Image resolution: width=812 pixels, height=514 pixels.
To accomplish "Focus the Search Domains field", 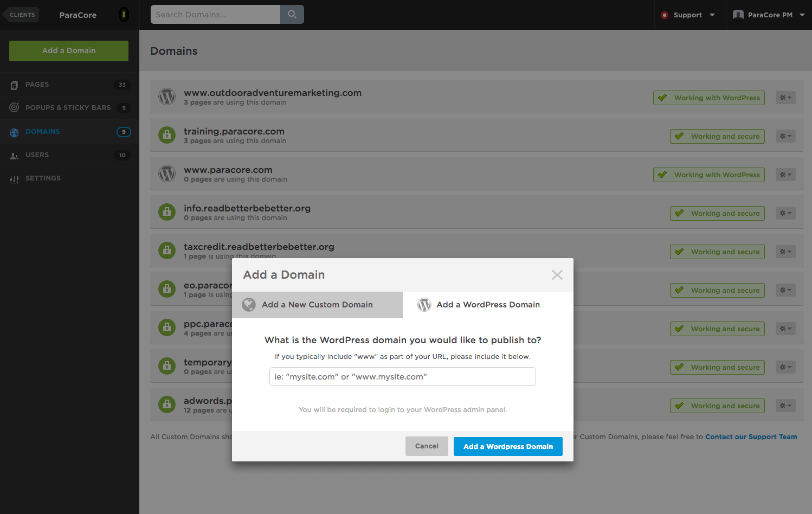I will pos(216,15).
